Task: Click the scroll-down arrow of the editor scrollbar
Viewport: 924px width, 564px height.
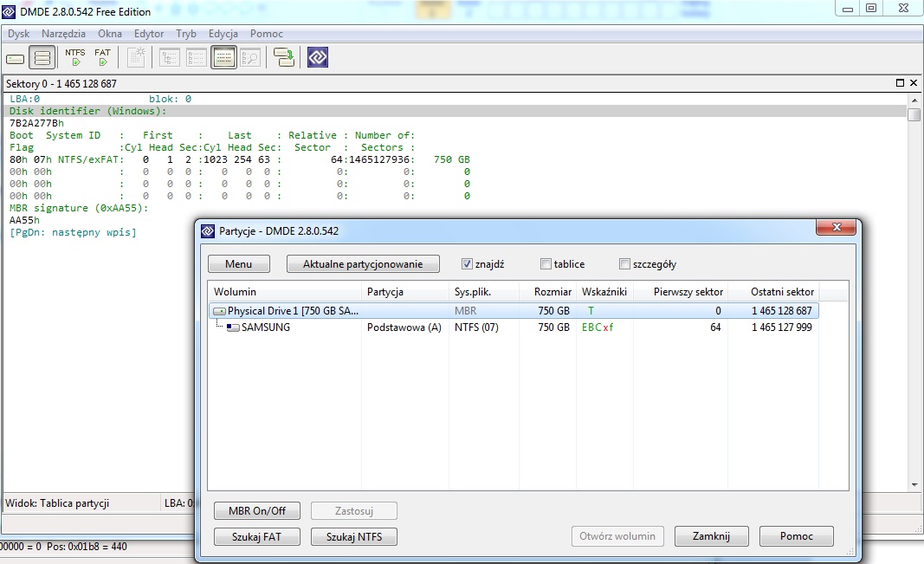Action: [914, 485]
